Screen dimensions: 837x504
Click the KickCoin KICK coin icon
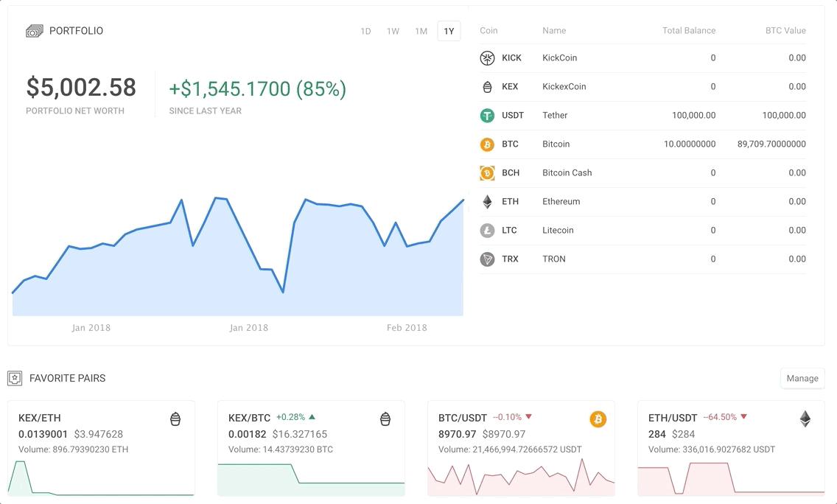(487, 57)
